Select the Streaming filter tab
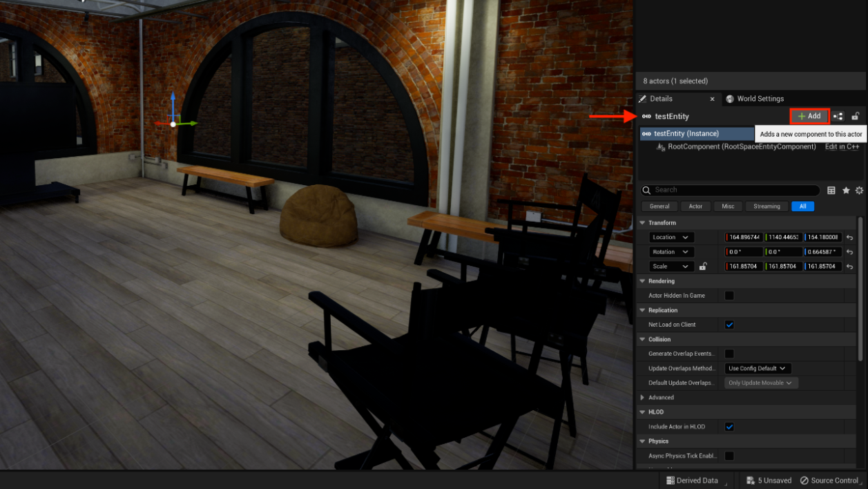Image resolution: width=868 pixels, height=489 pixels. pos(766,207)
